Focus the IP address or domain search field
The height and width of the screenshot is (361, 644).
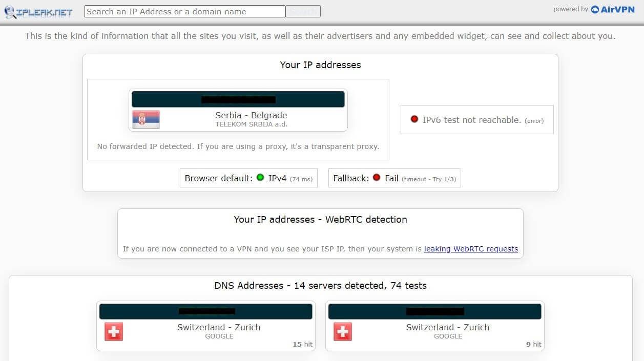(x=184, y=11)
